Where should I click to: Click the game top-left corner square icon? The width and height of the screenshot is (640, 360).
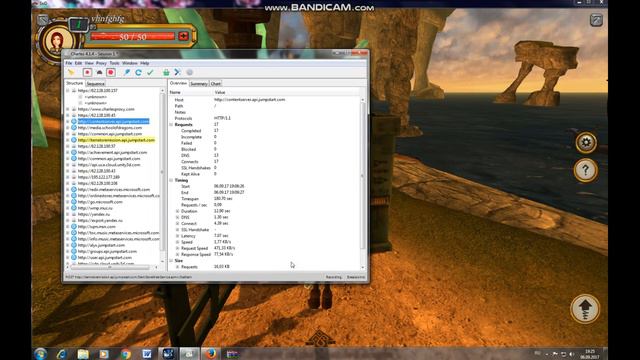[42, 19]
